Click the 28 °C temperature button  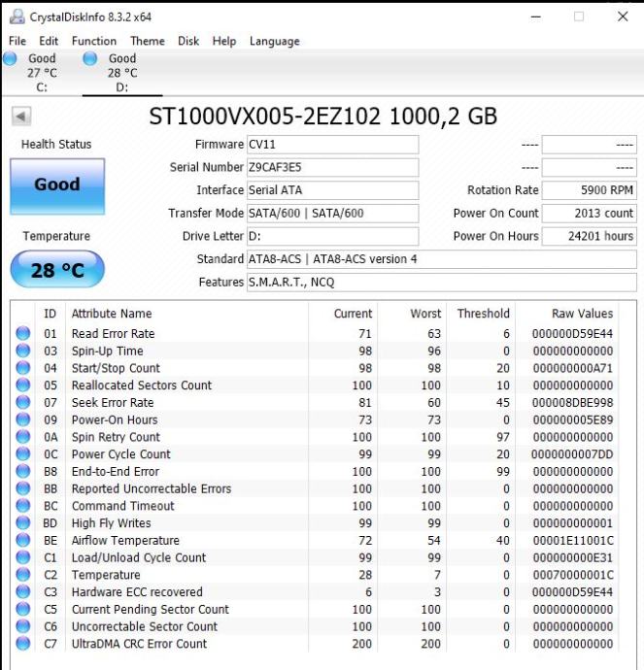coord(56,270)
